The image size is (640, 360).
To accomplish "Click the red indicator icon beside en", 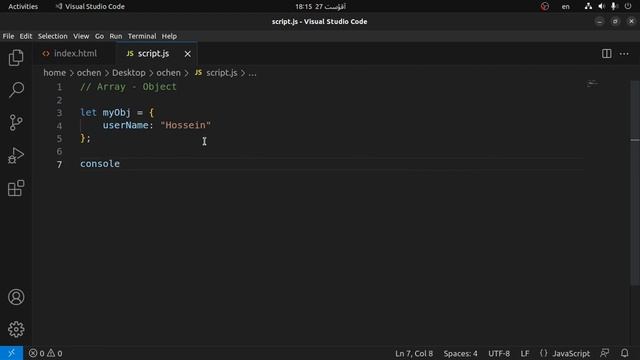I will click(x=544, y=6).
